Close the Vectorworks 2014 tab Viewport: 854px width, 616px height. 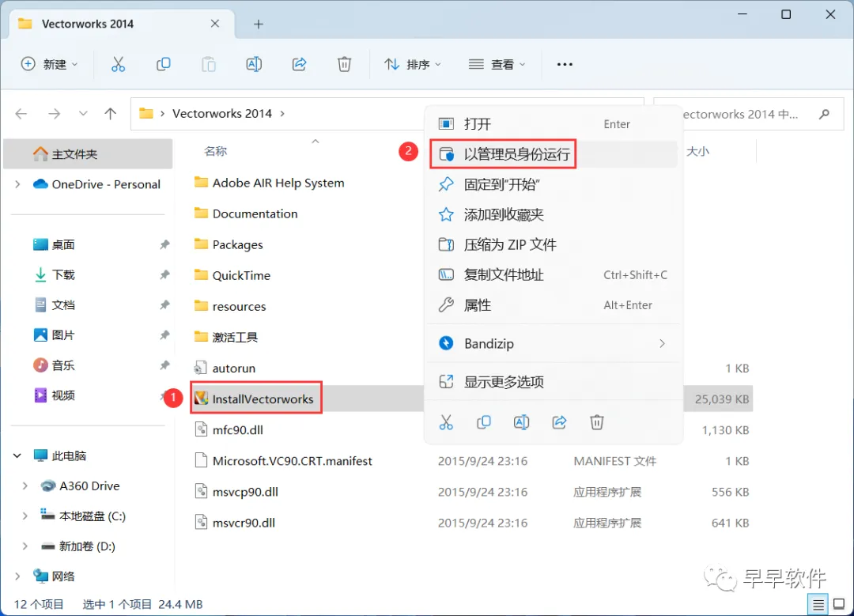(x=215, y=24)
